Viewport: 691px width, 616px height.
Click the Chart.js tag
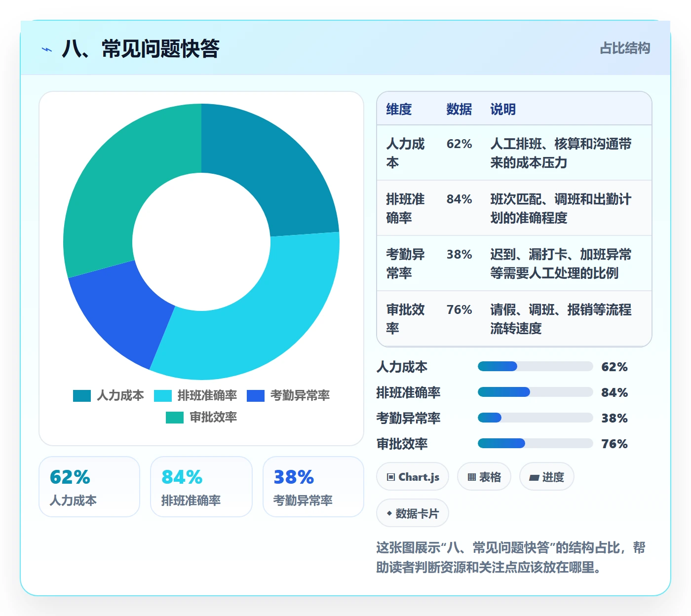coord(413,477)
